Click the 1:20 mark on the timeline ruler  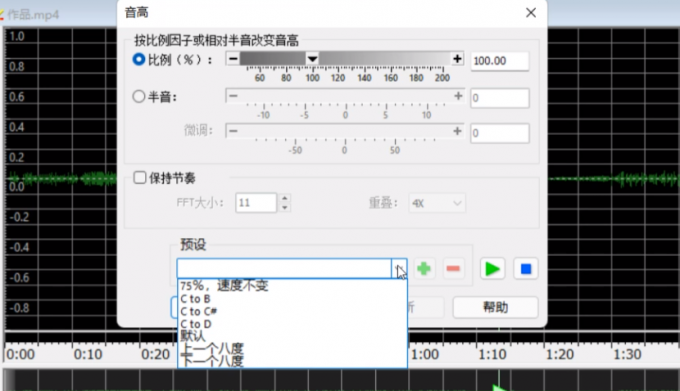(559, 355)
